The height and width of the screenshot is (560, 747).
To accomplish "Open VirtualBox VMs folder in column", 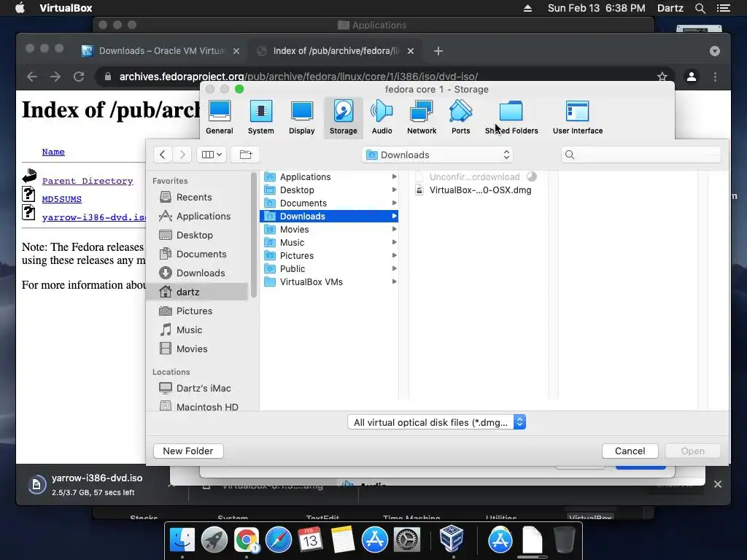I will [x=329, y=282].
